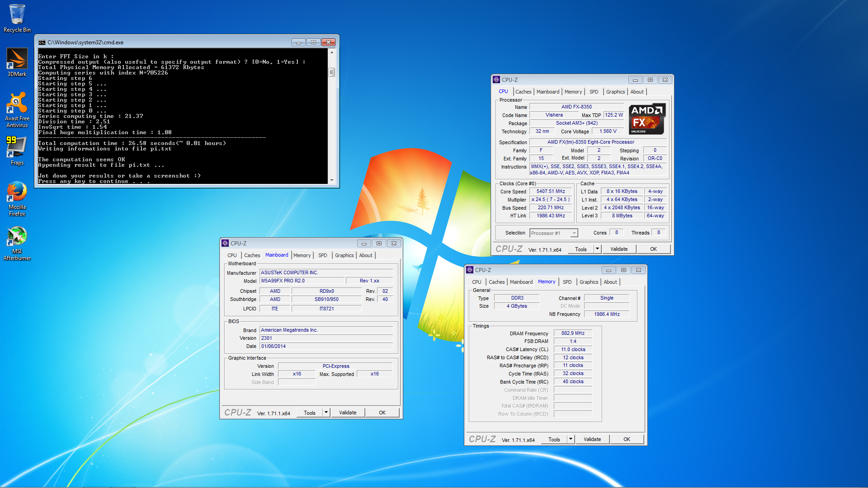Click OK in the Mainboard window
The width and height of the screenshot is (868, 488).
[382, 413]
